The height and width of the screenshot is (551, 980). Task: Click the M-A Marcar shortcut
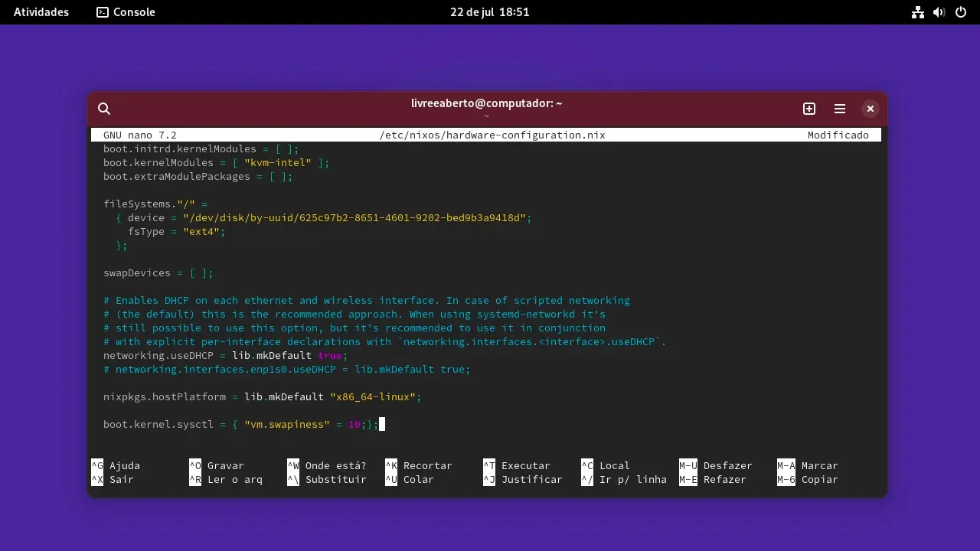(808, 465)
